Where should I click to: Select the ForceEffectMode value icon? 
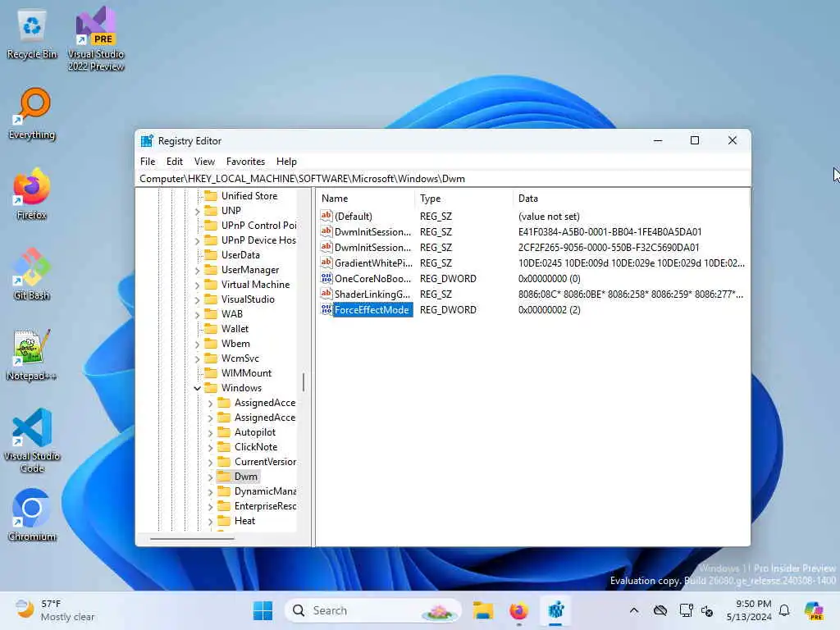pyautogui.click(x=326, y=309)
